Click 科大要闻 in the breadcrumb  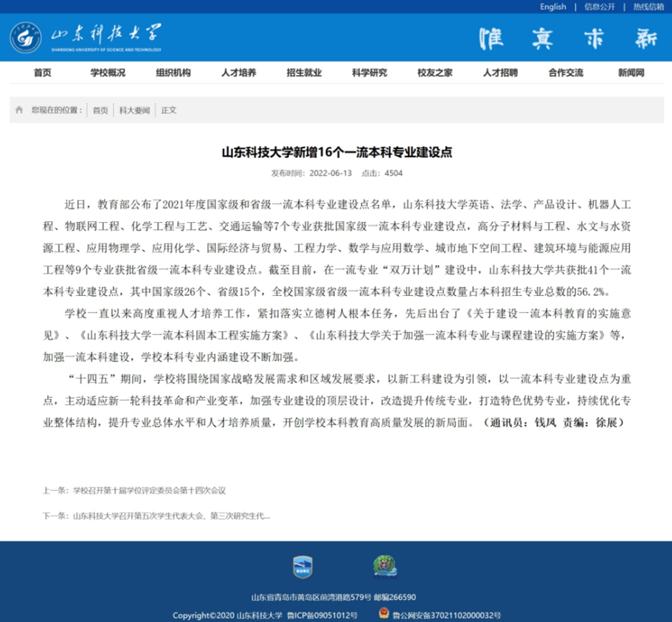tap(134, 110)
